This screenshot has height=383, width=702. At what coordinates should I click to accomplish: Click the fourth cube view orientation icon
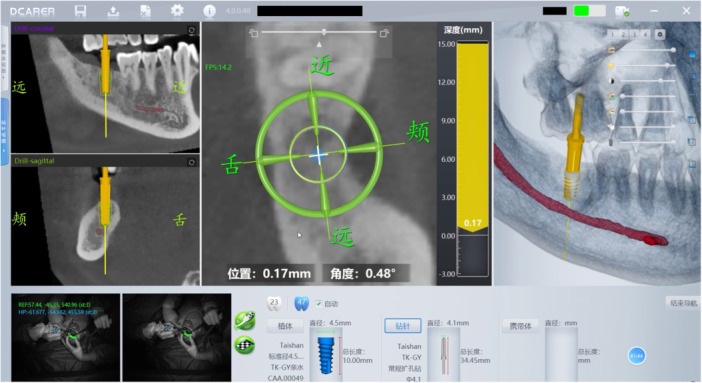pos(692,120)
